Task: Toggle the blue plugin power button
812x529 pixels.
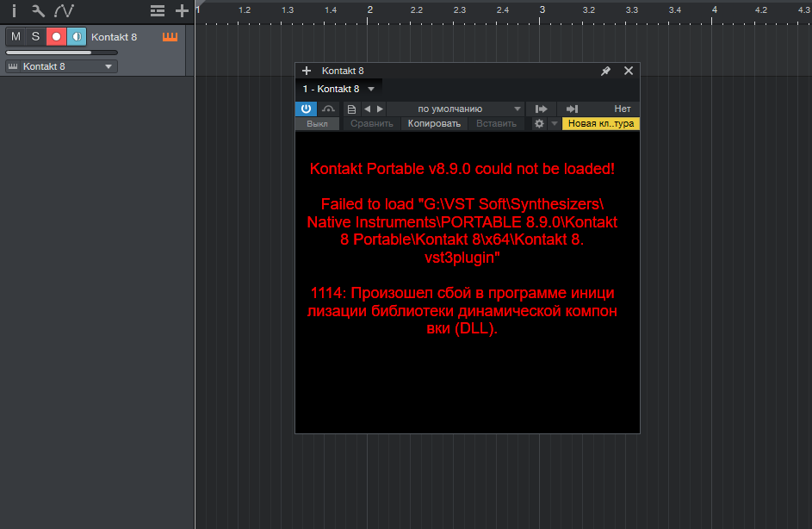Action: tap(306, 109)
